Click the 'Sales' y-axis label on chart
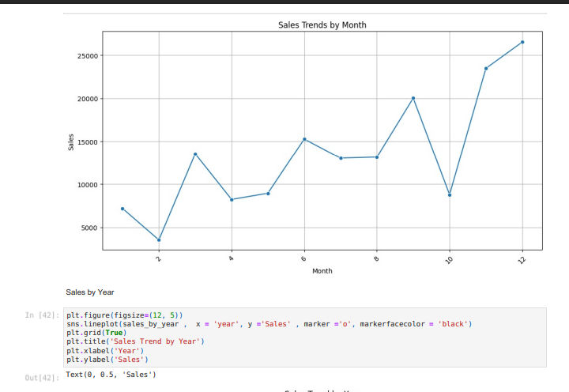Screen dimensions: 569x392 71,142
